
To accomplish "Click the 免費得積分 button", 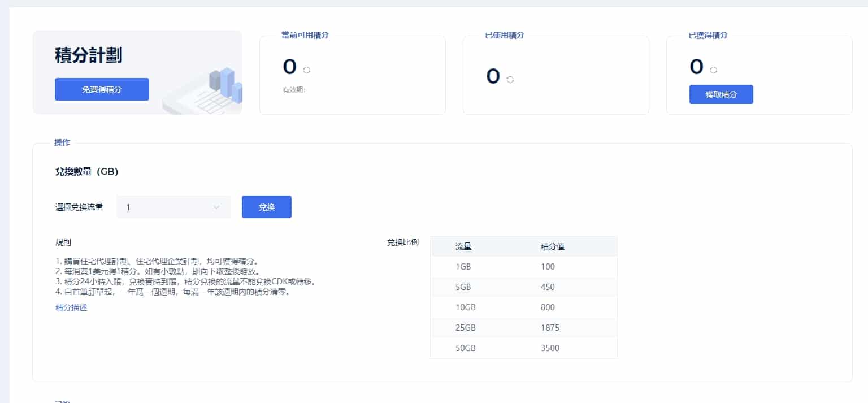I will pos(102,89).
